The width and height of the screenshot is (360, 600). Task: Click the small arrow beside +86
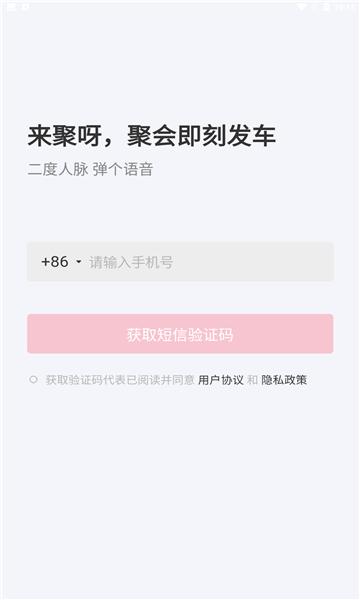pyautogui.click(x=79, y=262)
